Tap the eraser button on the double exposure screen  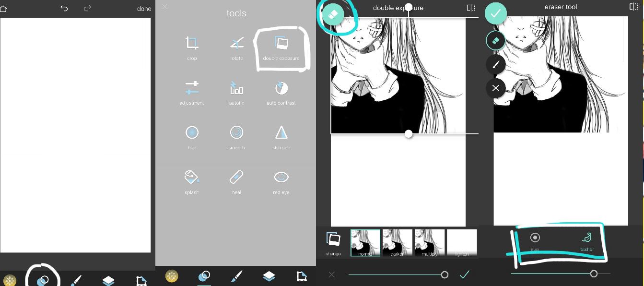(334, 14)
